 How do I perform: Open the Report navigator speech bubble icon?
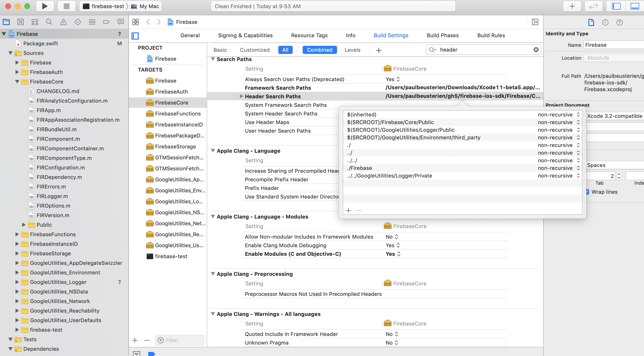[x=121, y=22]
